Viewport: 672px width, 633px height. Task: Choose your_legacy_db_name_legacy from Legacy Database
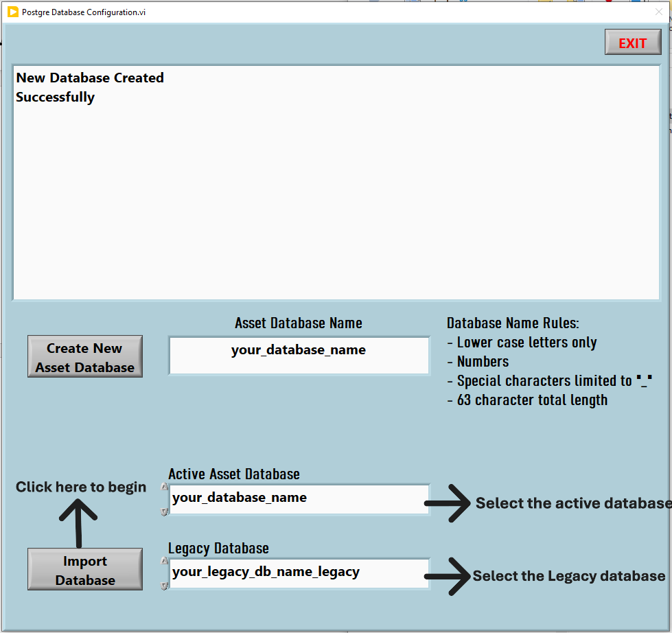[299, 574]
